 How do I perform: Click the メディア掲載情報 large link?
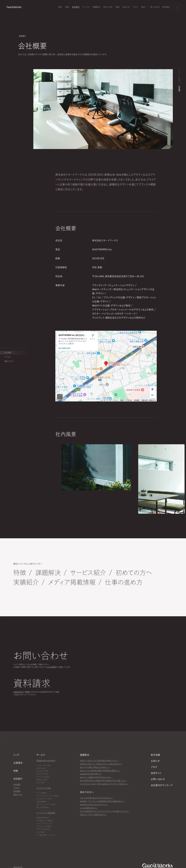point(72,582)
